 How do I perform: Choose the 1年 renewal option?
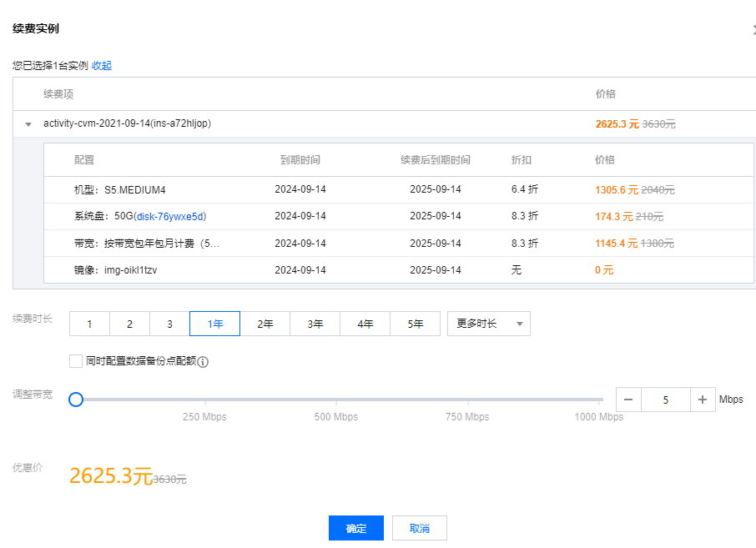[215, 324]
